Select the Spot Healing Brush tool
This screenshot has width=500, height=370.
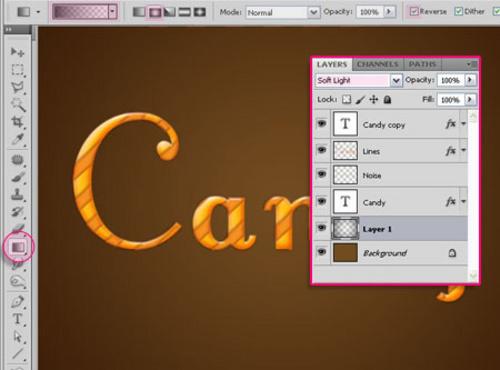[x=17, y=160]
